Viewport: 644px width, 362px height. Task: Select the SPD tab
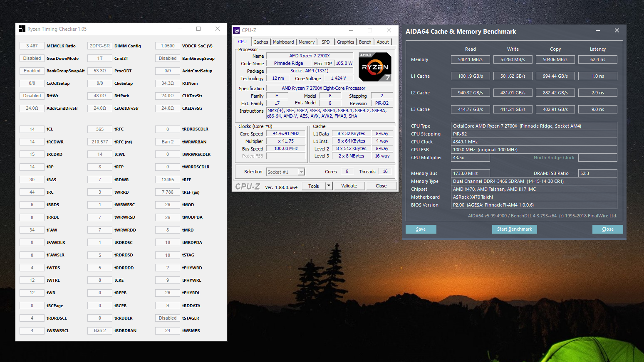[x=326, y=42]
